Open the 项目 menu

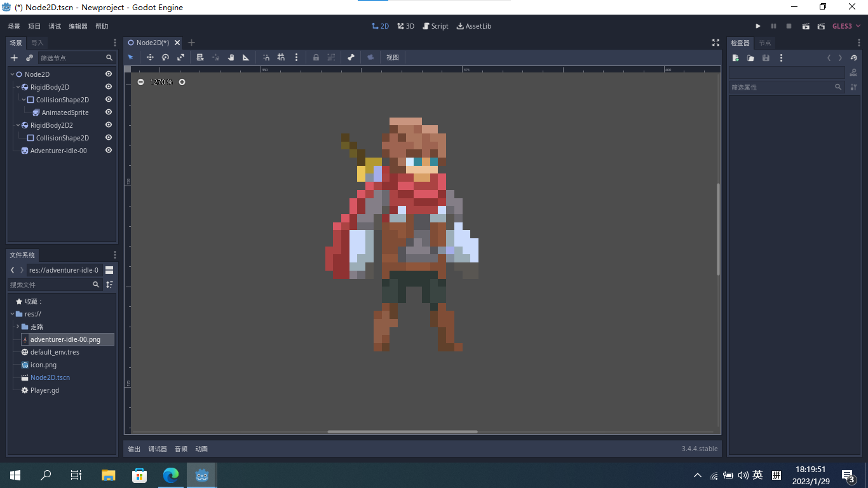[x=34, y=26]
